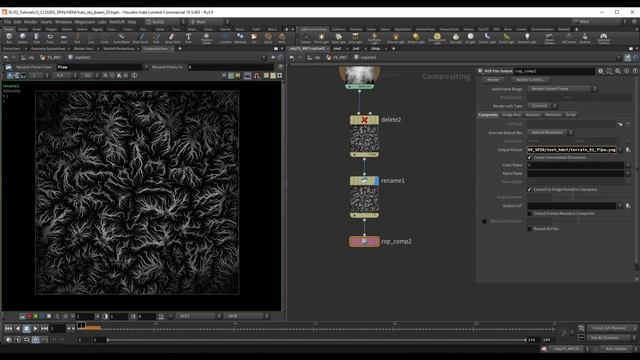Click the Output Picture path field
Image resolution: width=640 pixels, height=360 pixels.
point(571,150)
